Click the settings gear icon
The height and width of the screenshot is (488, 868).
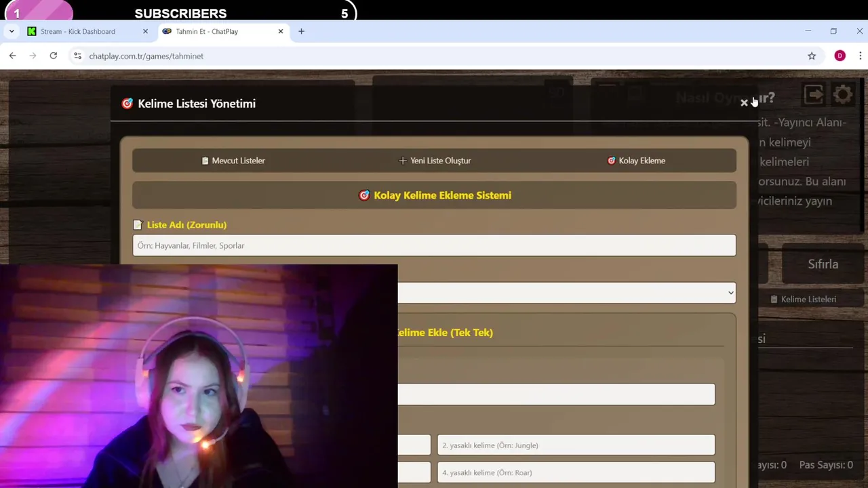843,95
